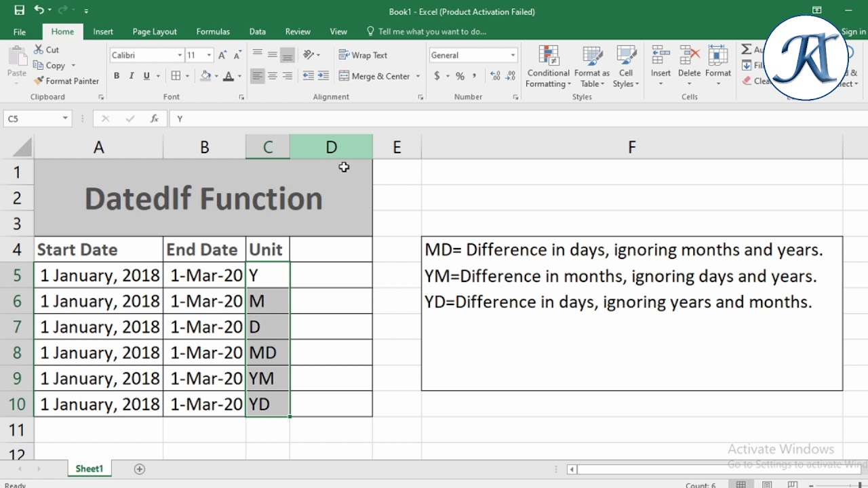The width and height of the screenshot is (868, 488).
Task: Add a new sheet with plus button
Action: coord(140,469)
